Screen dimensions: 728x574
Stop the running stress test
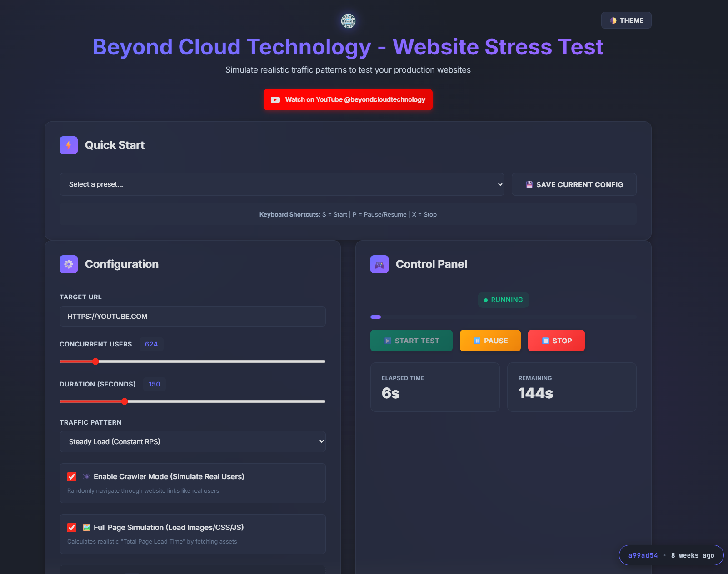pos(556,341)
